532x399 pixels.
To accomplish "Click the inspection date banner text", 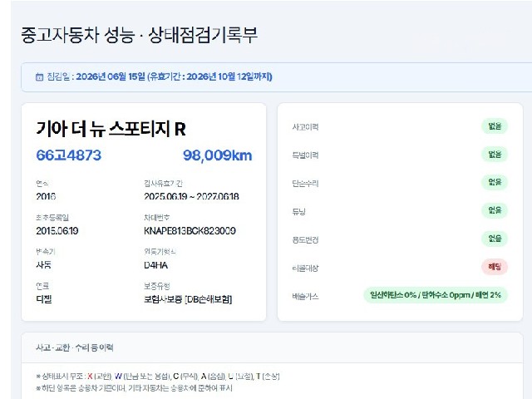I will coord(160,76).
